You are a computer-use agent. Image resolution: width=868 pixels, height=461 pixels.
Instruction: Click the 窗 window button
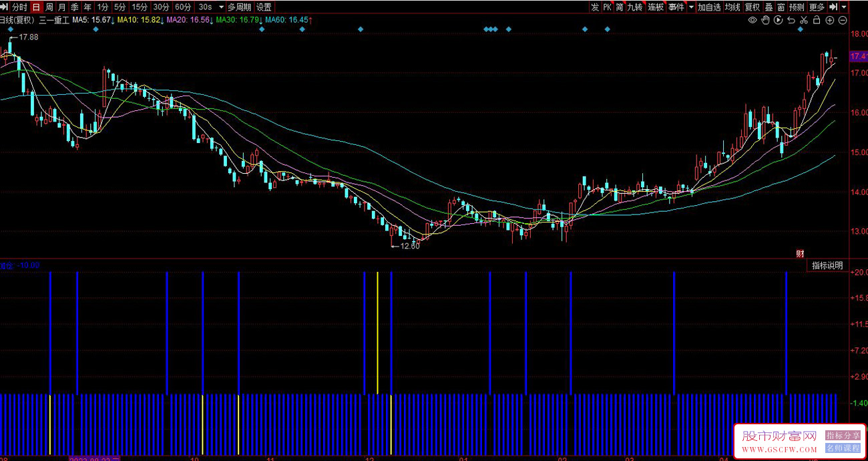(781, 7)
